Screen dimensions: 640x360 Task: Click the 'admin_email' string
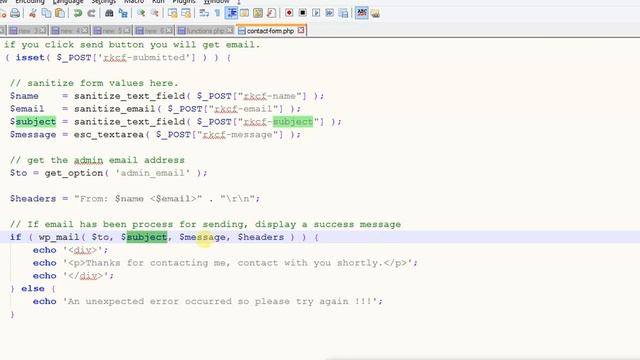[153, 173]
